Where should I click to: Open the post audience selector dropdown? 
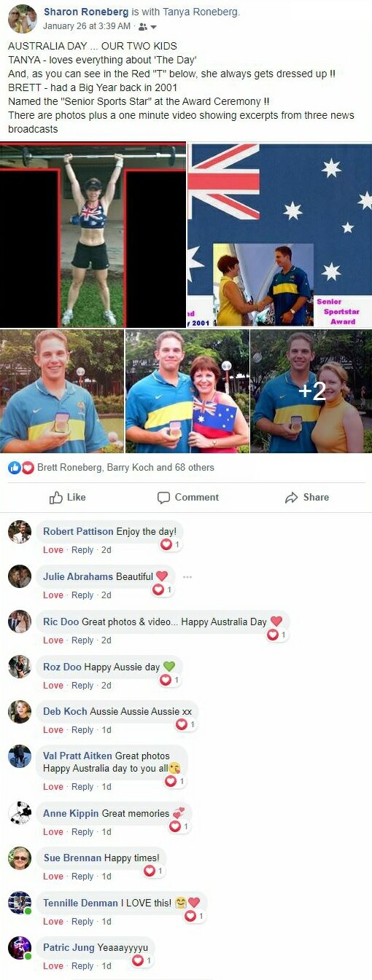pos(147,26)
